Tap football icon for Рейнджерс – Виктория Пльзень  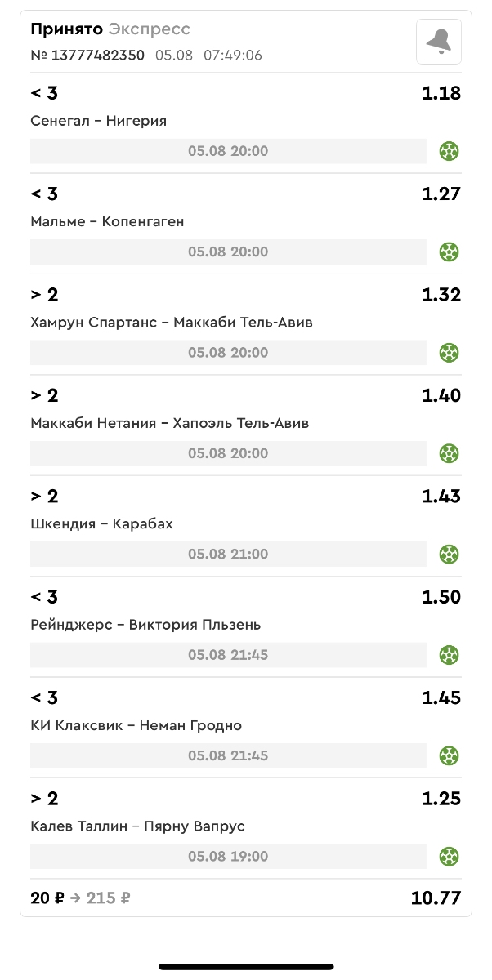point(449,655)
